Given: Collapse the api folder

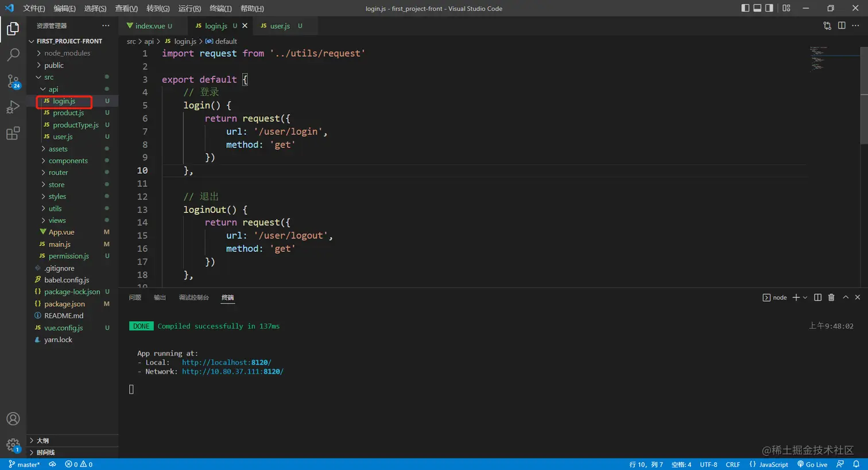Looking at the screenshot, I should tap(53, 89).
